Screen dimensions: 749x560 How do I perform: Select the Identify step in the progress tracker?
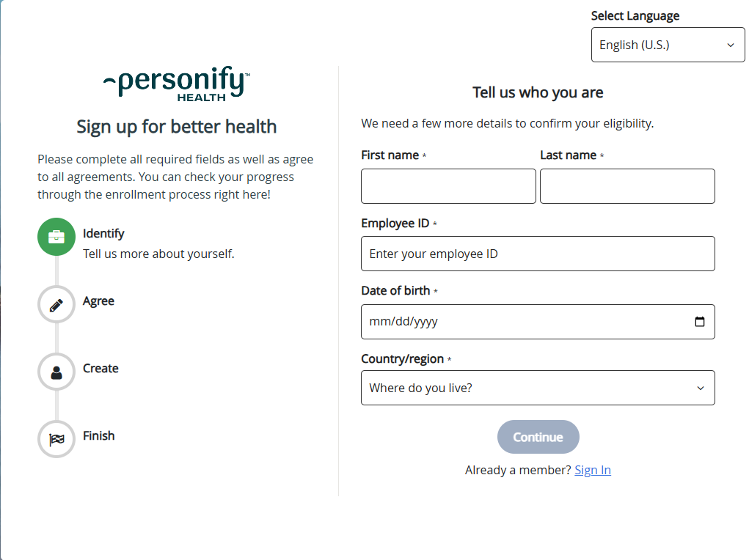tap(56, 236)
